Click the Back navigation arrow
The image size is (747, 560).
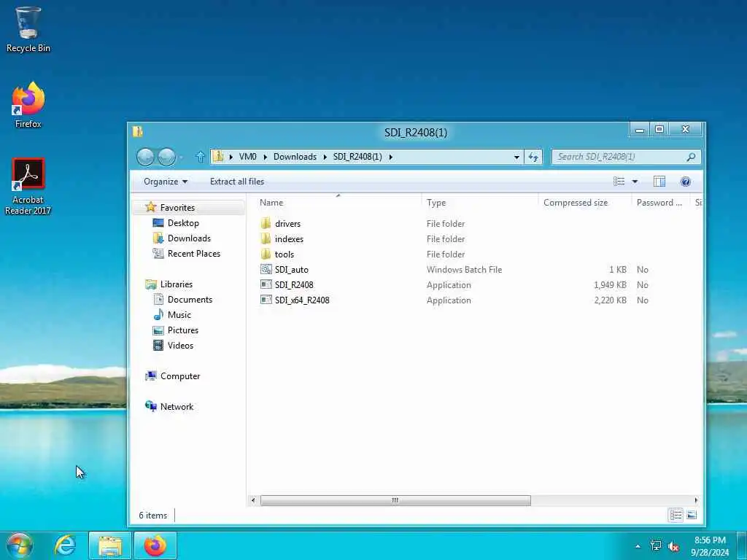[145, 157]
